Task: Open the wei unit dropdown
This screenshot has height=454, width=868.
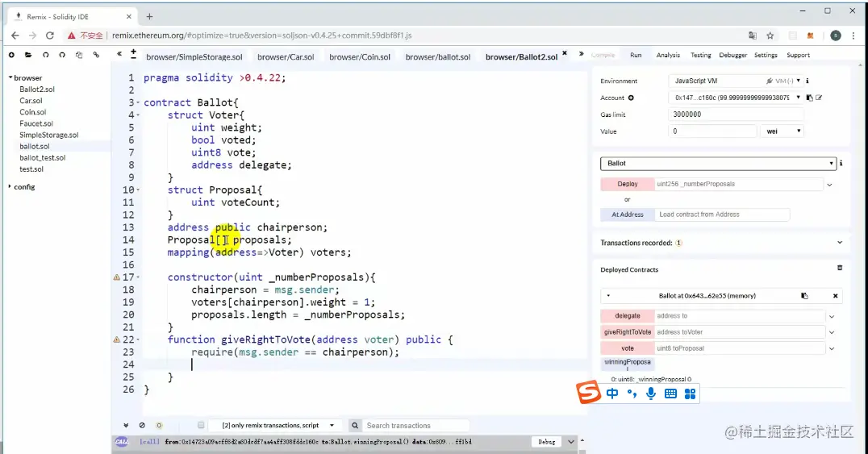Action: 782,131
